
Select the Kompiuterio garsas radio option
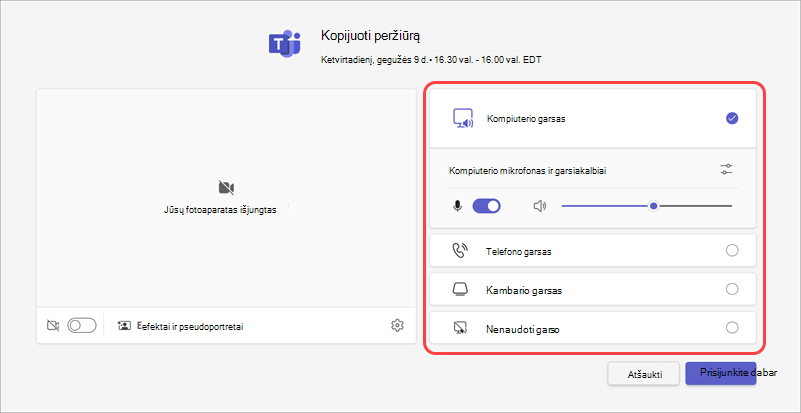pos(732,119)
